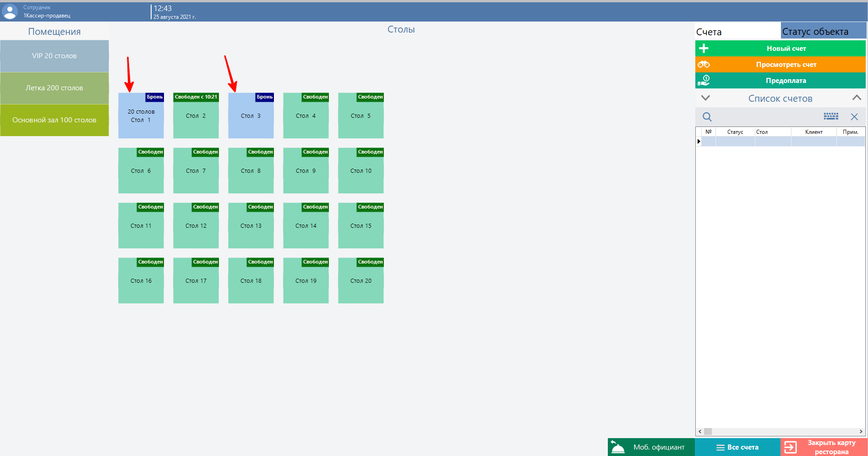The image size is (868, 456).
Task: Click the employee avatar icon
Action: pos(10,11)
